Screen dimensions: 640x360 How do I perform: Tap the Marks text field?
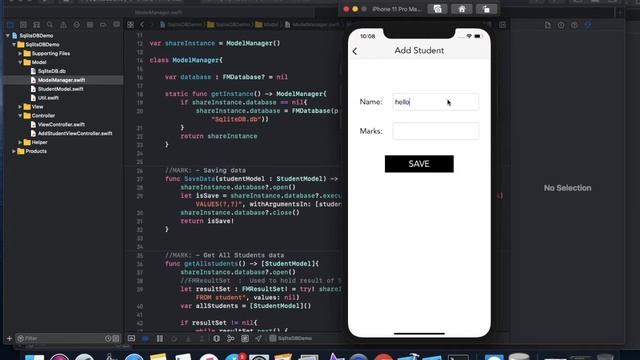(x=436, y=131)
